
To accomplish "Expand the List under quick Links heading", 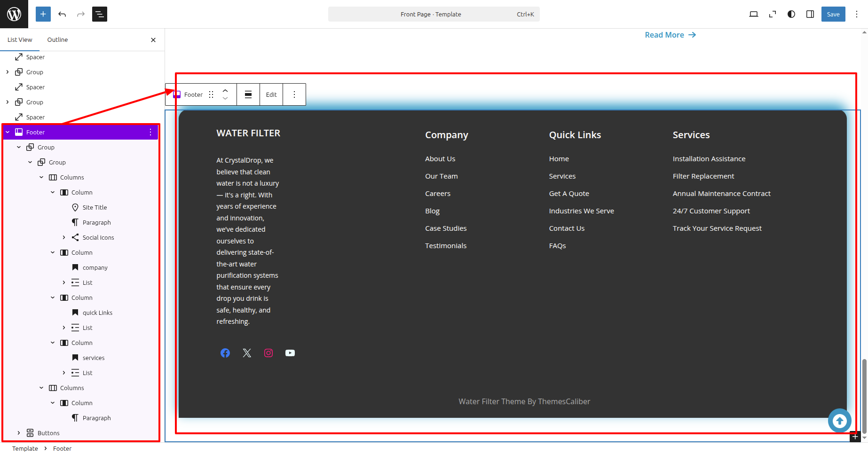I will point(64,328).
